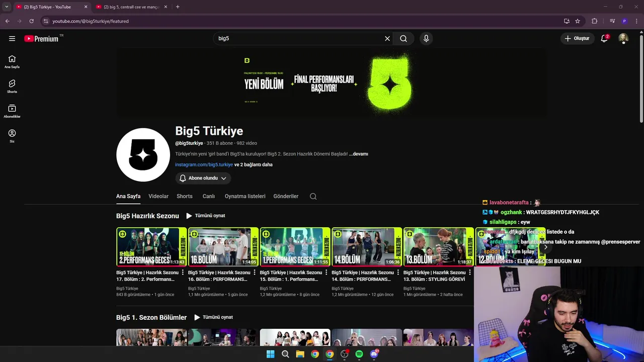Run search with the magnifier button
The image size is (644, 362).
[404, 38]
